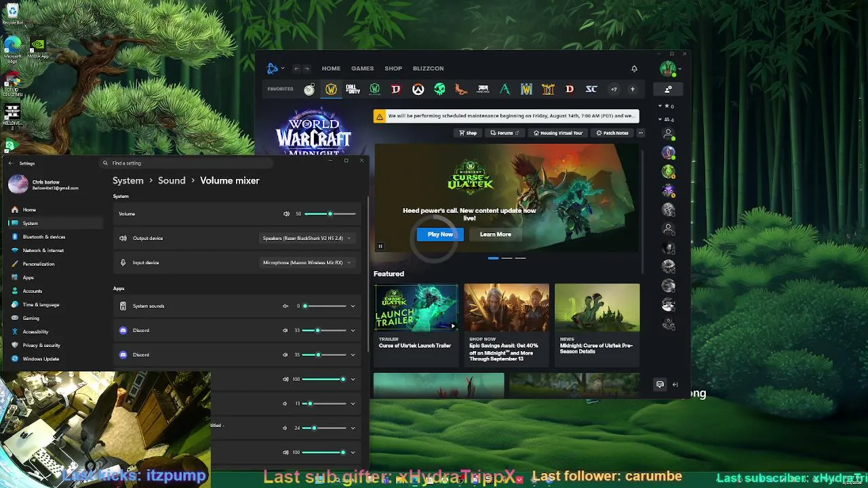This screenshot has width=868, height=488.
Task: Open the Patch Notes button
Action: coord(612,133)
